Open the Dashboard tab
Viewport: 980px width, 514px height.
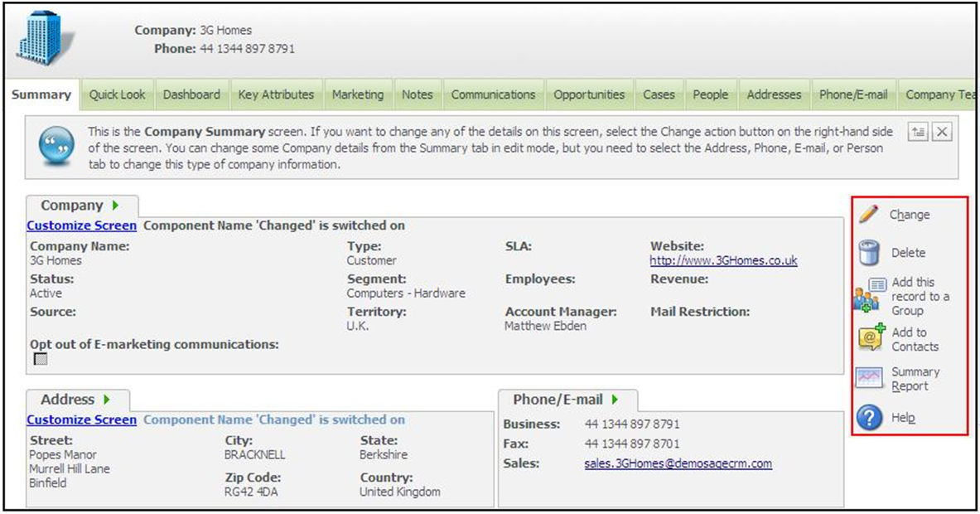[191, 95]
